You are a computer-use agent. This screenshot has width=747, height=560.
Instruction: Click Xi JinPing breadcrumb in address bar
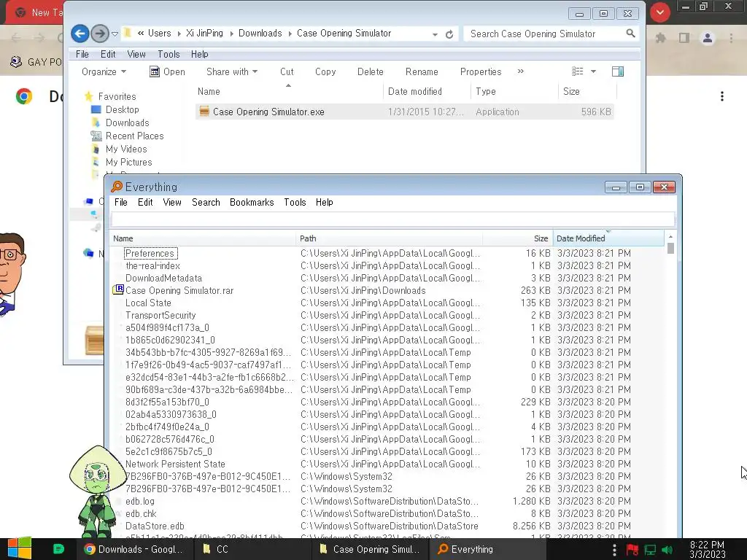coord(204,34)
